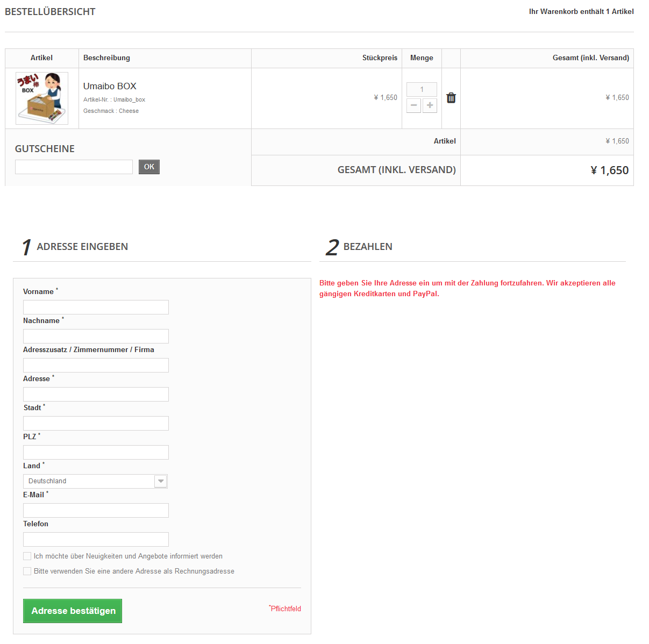Click the Adresse input field

[x=96, y=395]
